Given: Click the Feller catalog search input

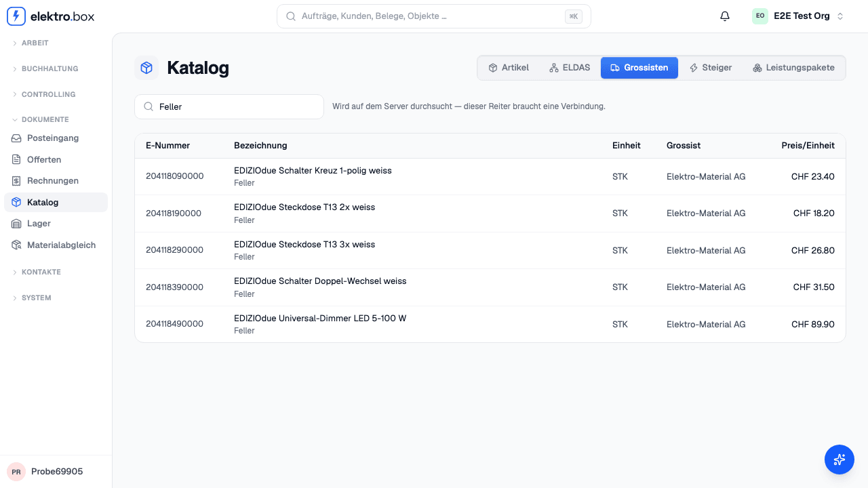Looking at the screenshot, I should coord(229,106).
